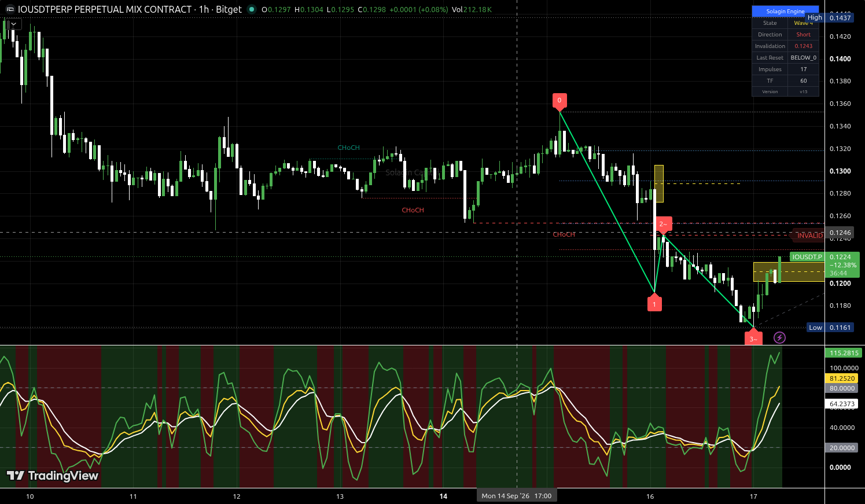Viewport: 865px width, 504px height.
Task: Click the Impulses value 17
Action: (x=803, y=69)
